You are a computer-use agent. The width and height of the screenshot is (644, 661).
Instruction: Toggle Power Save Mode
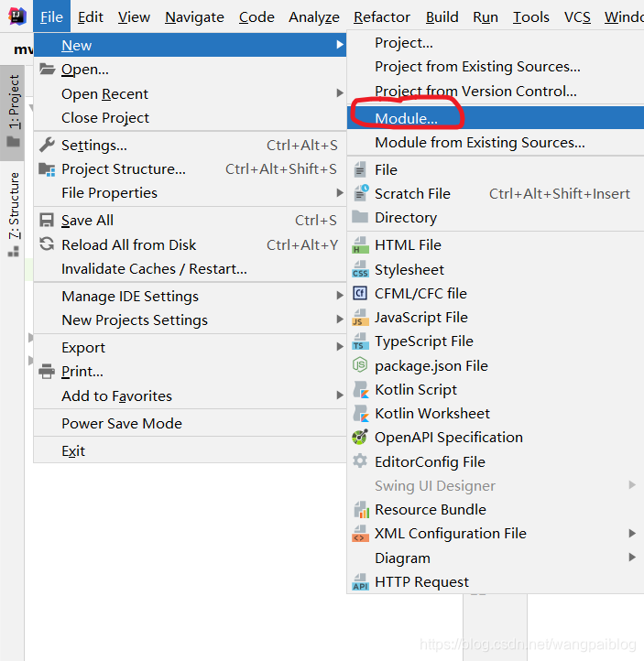(x=190, y=423)
